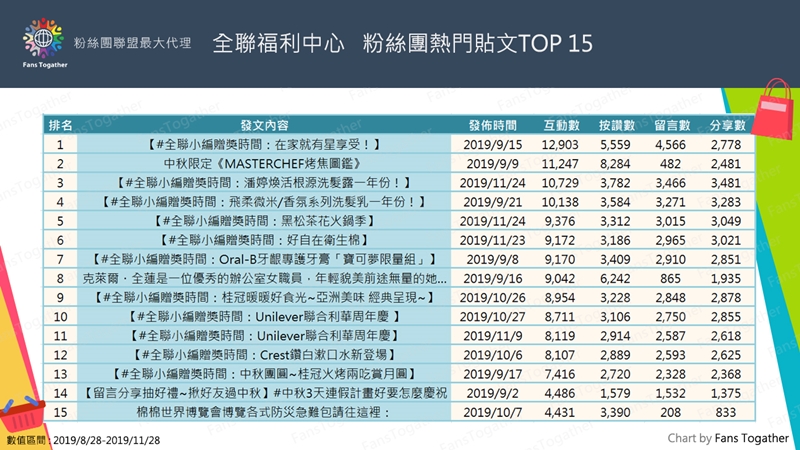
Task: Select the post '中秋團圓~桂冠火烤兩吃賞月圓'
Action: [264, 374]
